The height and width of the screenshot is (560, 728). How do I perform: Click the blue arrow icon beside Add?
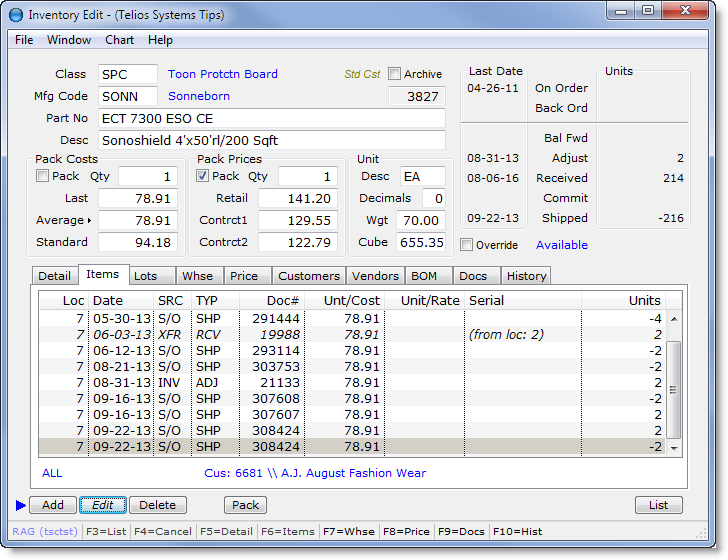coord(21,505)
